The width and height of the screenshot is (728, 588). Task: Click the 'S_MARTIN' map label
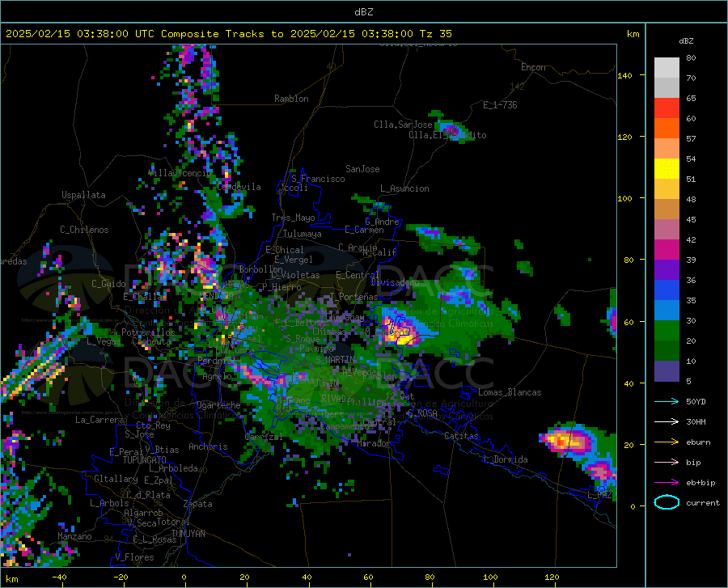click(x=335, y=359)
